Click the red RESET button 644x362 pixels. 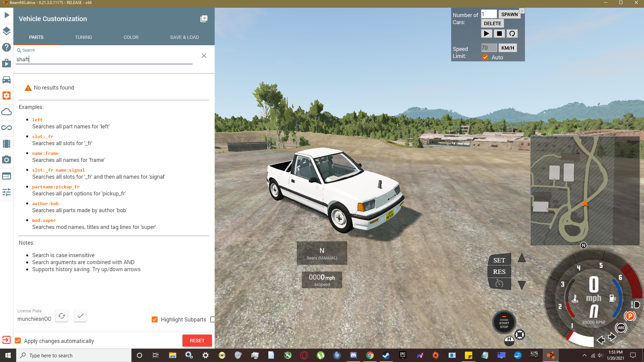coord(197,341)
